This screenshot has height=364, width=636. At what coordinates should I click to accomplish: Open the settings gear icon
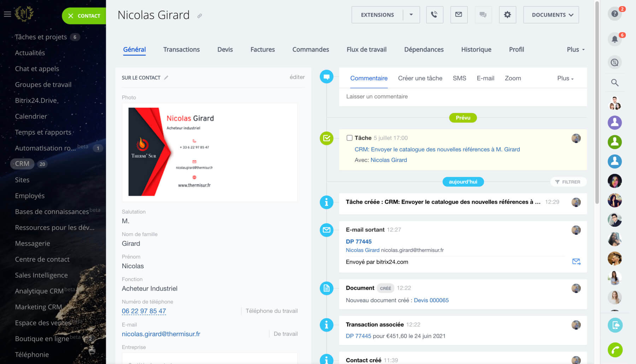coord(507,15)
